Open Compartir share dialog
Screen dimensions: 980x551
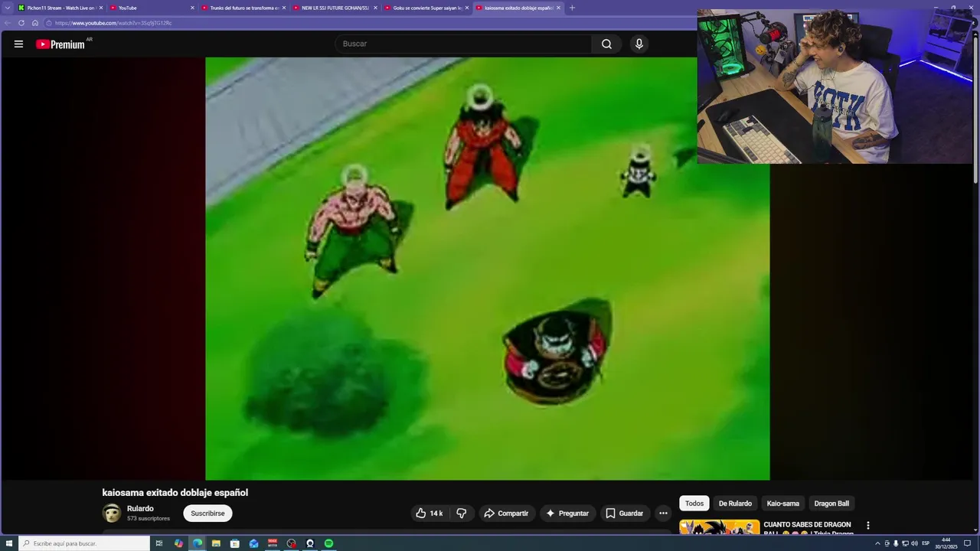click(x=506, y=514)
